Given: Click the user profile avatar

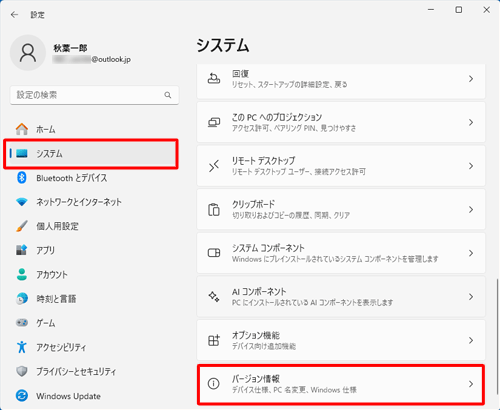Looking at the screenshot, I should pyautogui.click(x=28, y=53).
